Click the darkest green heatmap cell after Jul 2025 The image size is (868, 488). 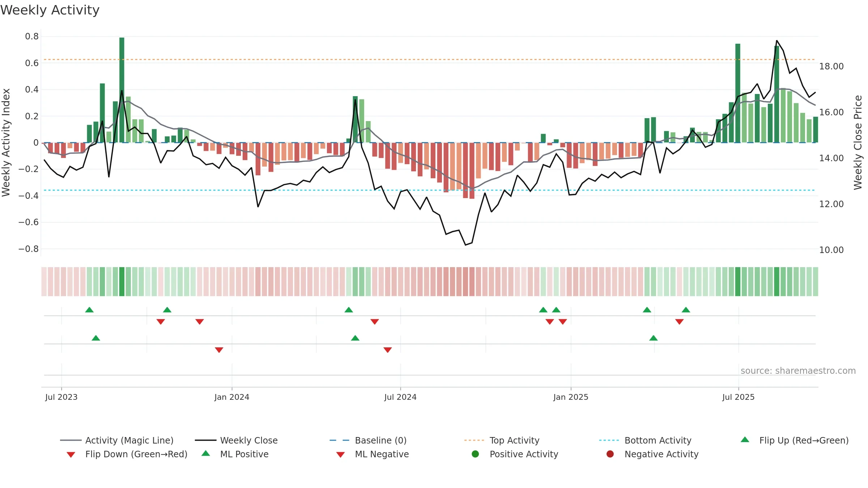tap(776, 282)
